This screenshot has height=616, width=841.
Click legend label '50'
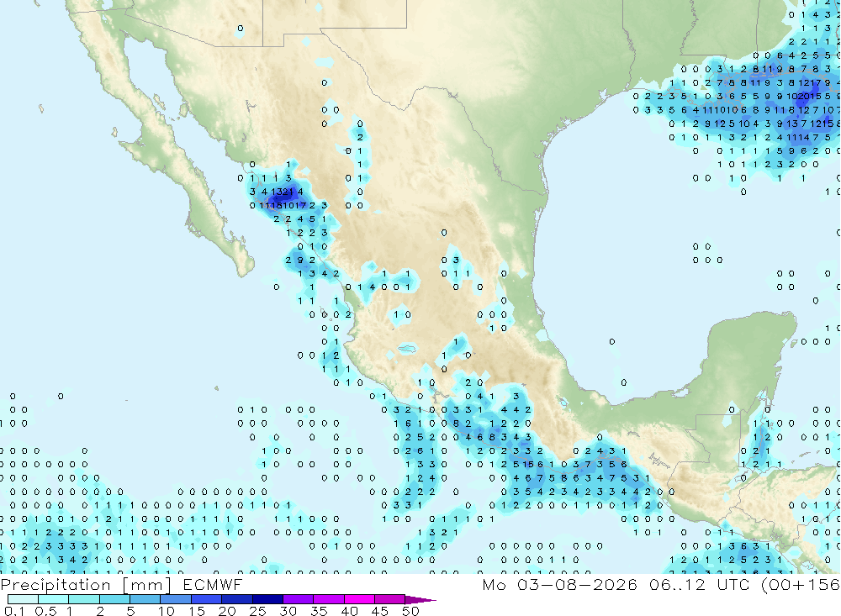pos(410,611)
